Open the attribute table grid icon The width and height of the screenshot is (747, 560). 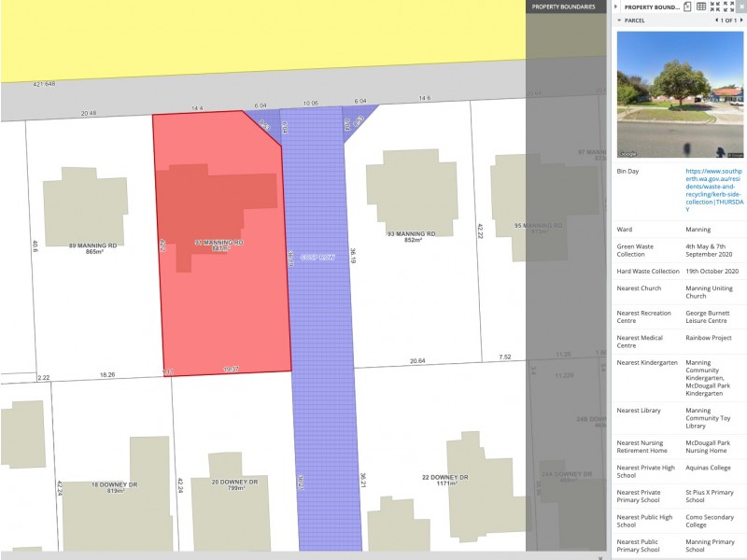click(x=701, y=7)
